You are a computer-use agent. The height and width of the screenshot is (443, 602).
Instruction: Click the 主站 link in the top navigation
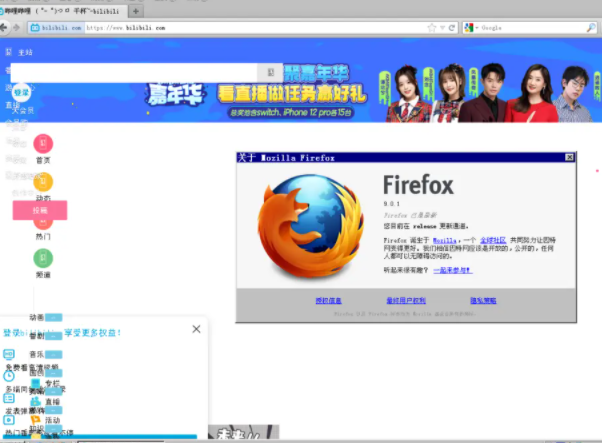(x=25, y=52)
